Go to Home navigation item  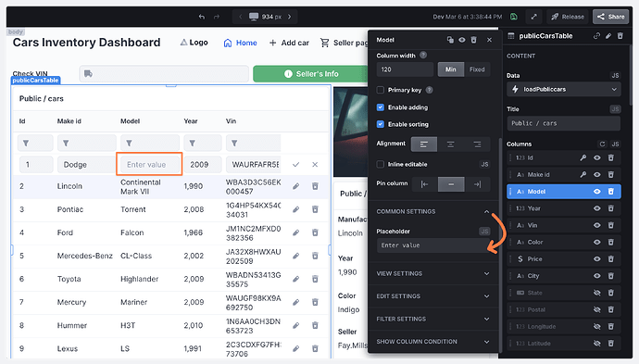[x=241, y=43]
